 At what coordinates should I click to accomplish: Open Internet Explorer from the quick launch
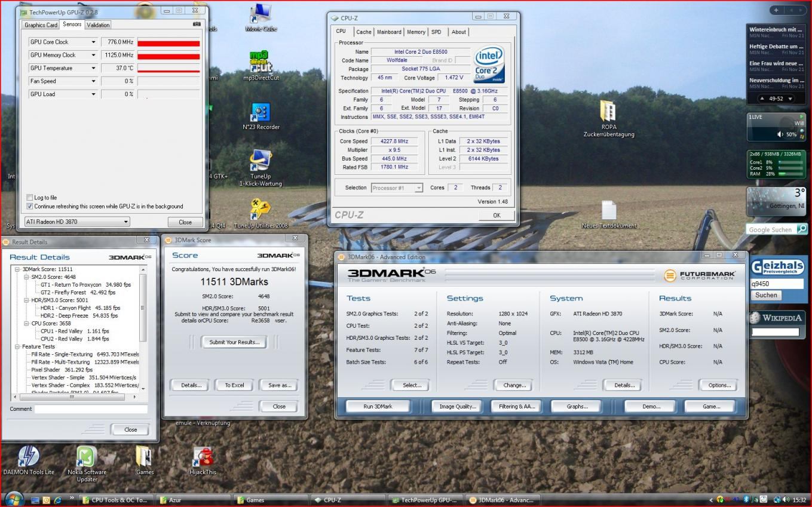click(x=57, y=500)
